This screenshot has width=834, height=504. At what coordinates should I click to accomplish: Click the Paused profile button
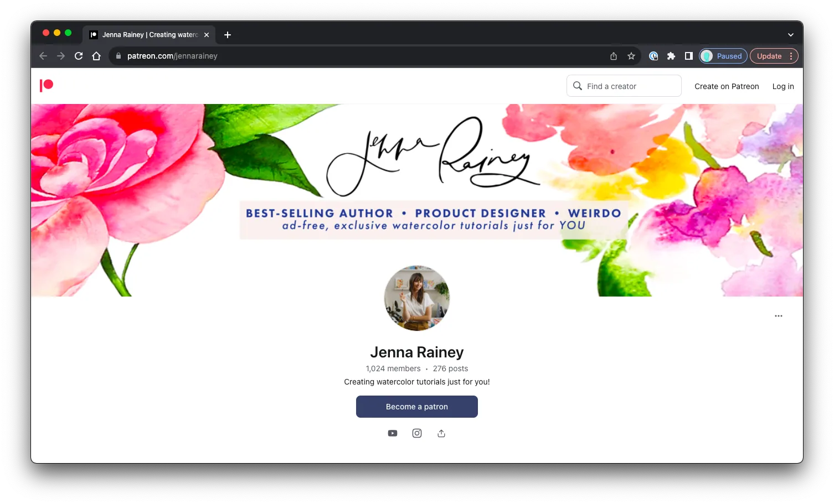(723, 56)
